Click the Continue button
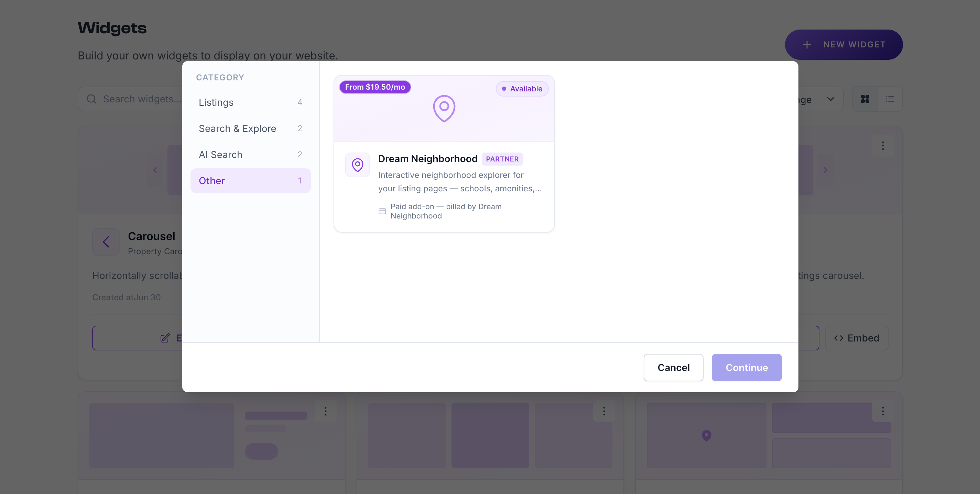 [747, 368]
